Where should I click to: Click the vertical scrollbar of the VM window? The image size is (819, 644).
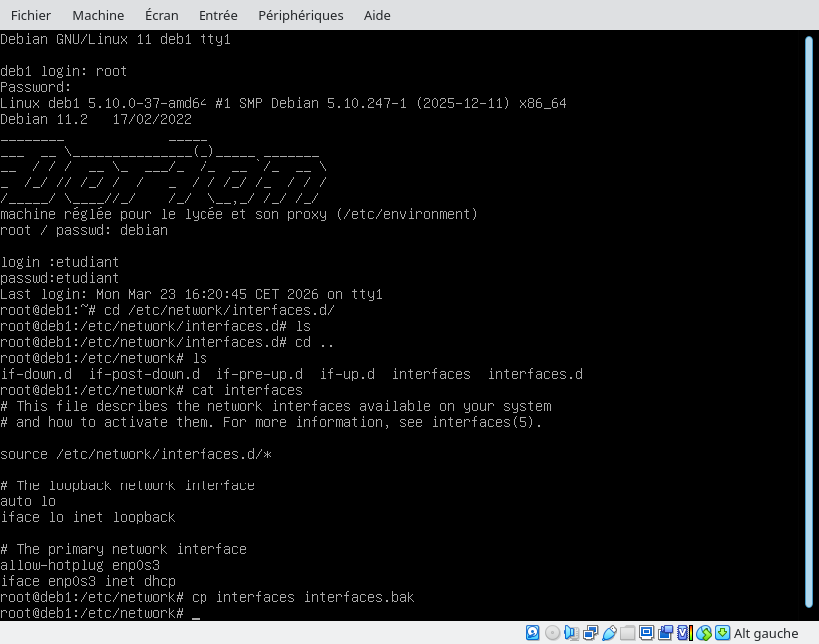click(809, 319)
